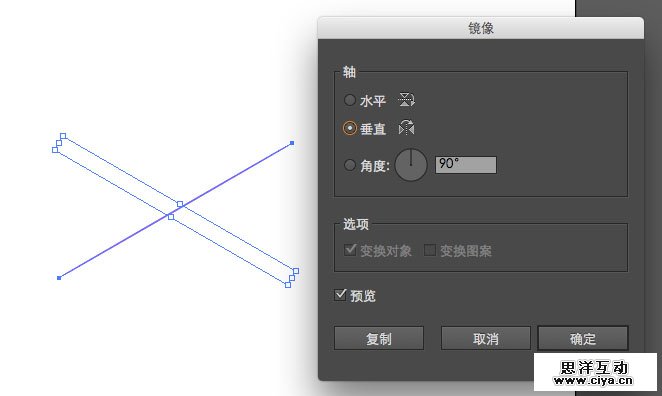Image resolution: width=662 pixels, height=396 pixels.
Task: Open the www.ciya.cn watermark link
Action: (x=593, y=380)
